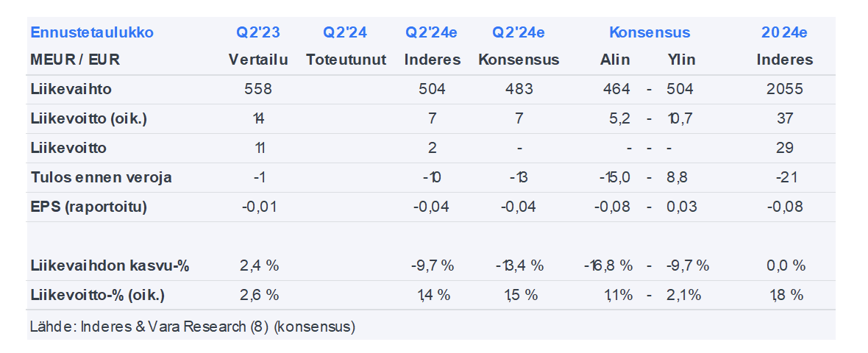The image size is (868, 353).
Task: Click the EPS (raportoitu) row label
Action: [89, 207]
